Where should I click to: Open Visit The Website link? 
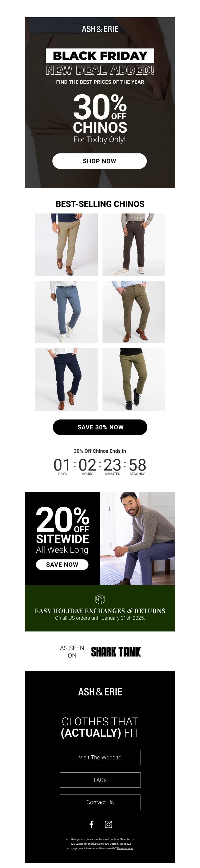pos(100,757)
